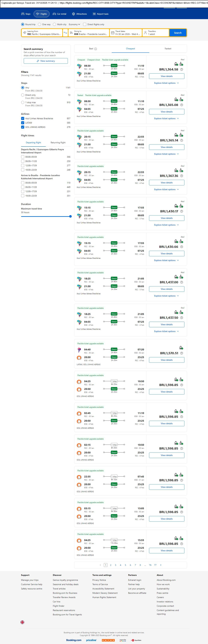208x644 pixels.
Task: Click the Car rental icon in top navigation
Action: point(54,14)
